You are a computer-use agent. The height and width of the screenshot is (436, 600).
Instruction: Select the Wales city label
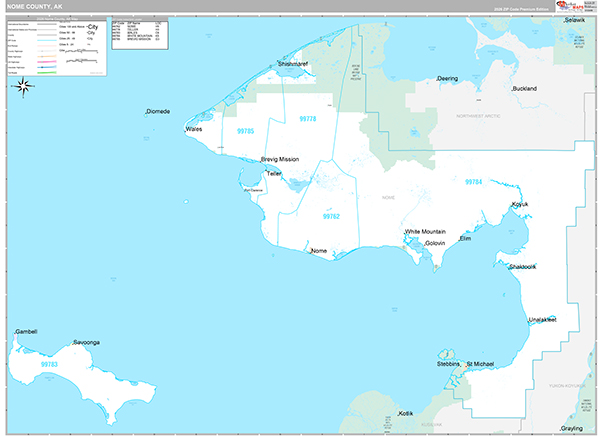[194, 129]
